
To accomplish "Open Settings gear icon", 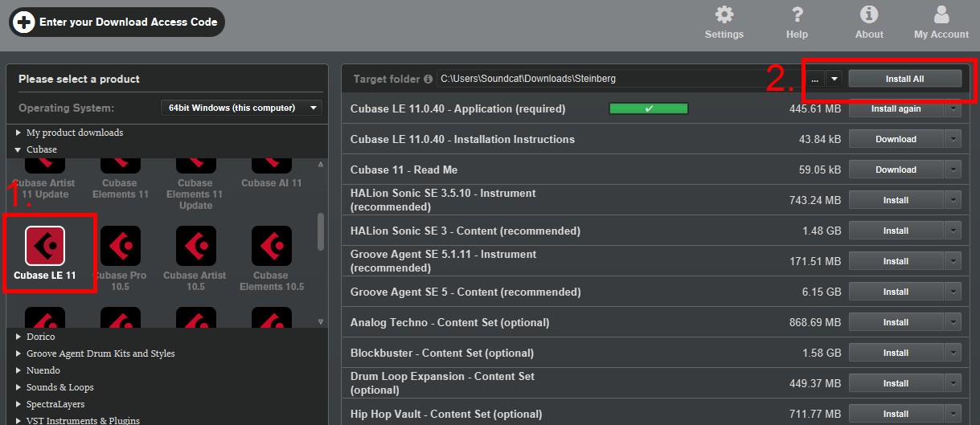I will pos(724,14).
